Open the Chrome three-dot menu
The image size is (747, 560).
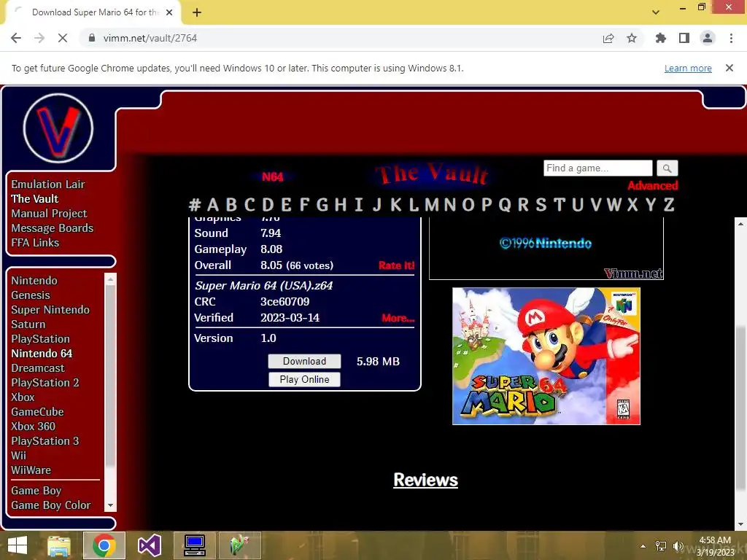tap(731, 38)
